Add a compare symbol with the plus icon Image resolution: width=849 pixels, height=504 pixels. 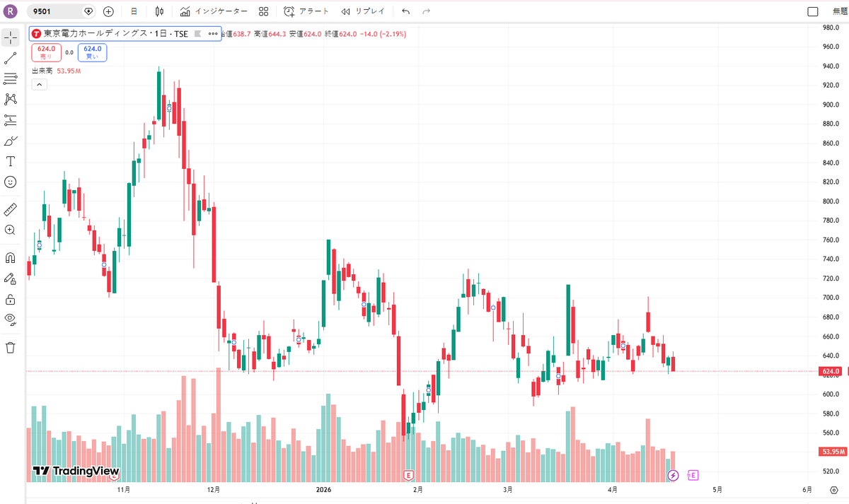[108, 11]
